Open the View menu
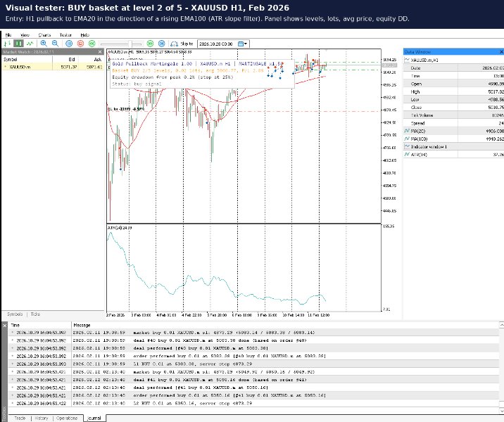 coord(25,35)
